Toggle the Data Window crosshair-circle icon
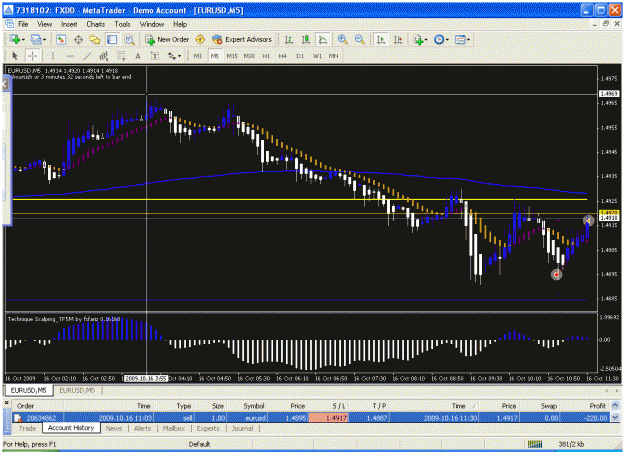This screenshot has width=625, height=452. (78, 39)
